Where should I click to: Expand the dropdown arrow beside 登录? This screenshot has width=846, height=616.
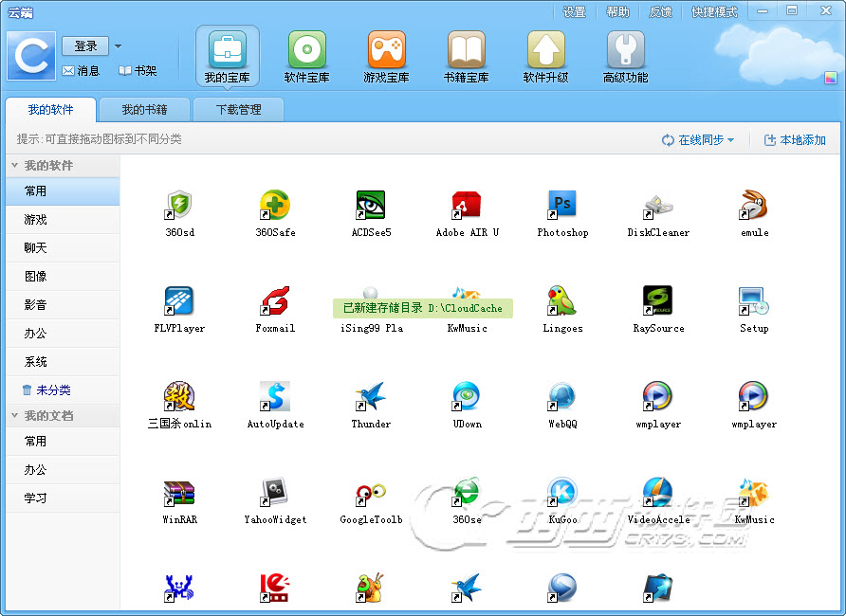click(118, 46)
